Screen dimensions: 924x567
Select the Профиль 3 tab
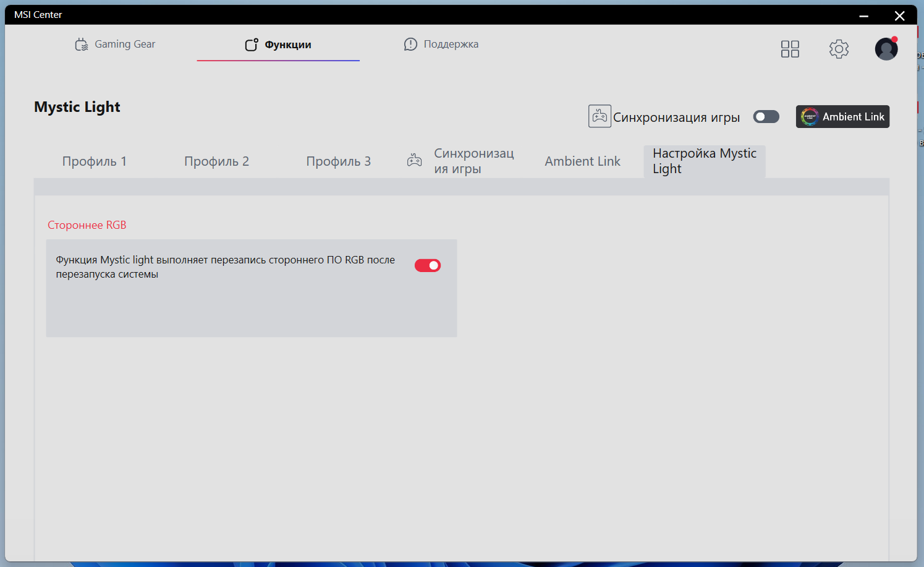(339, 161)
